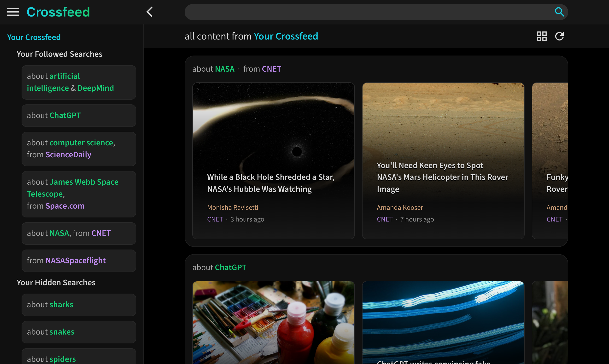The width and height of the screenshot is (609, 364).
Task: Select from NASASpaceflight search
Action: 79,261
